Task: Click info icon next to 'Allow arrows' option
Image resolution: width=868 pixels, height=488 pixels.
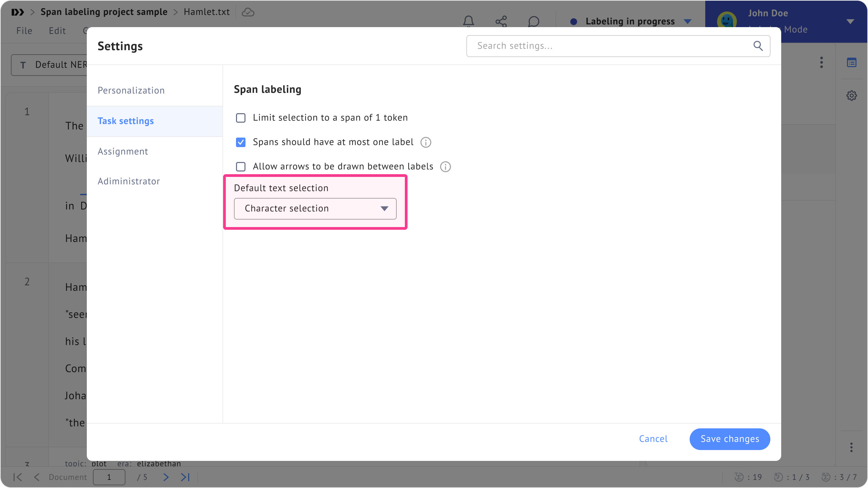Action: coord(445,167)
